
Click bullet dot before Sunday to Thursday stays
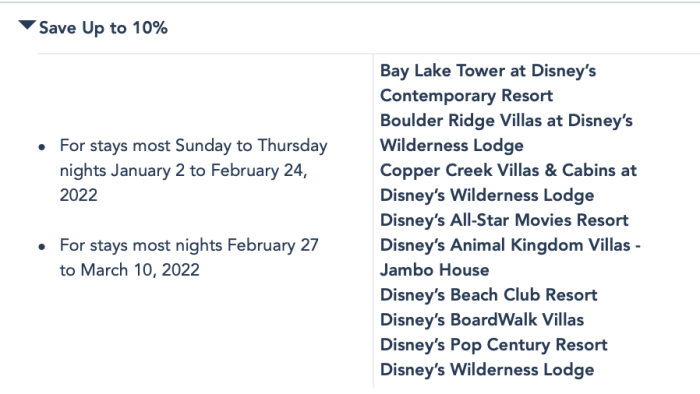tap(42, 147)
